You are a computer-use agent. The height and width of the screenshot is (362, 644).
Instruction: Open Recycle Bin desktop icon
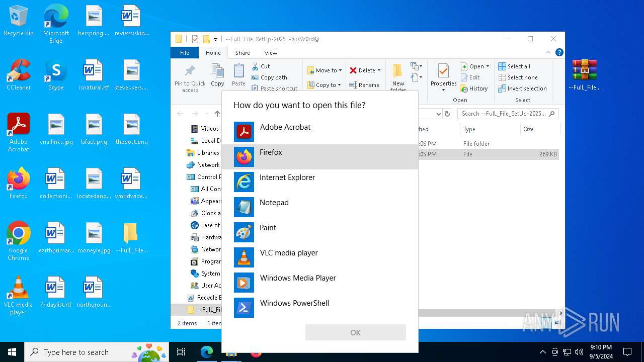point(18,22)
